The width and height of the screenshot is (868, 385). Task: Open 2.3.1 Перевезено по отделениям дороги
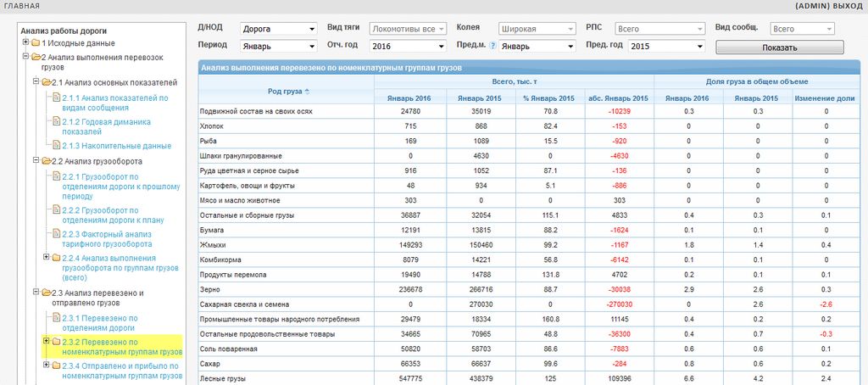point(100,323)
